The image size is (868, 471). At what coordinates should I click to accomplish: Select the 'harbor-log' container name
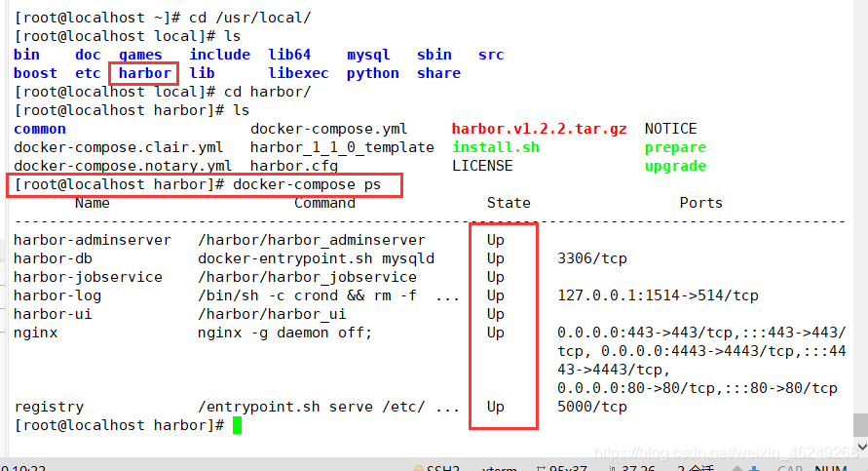coord(57,295)
